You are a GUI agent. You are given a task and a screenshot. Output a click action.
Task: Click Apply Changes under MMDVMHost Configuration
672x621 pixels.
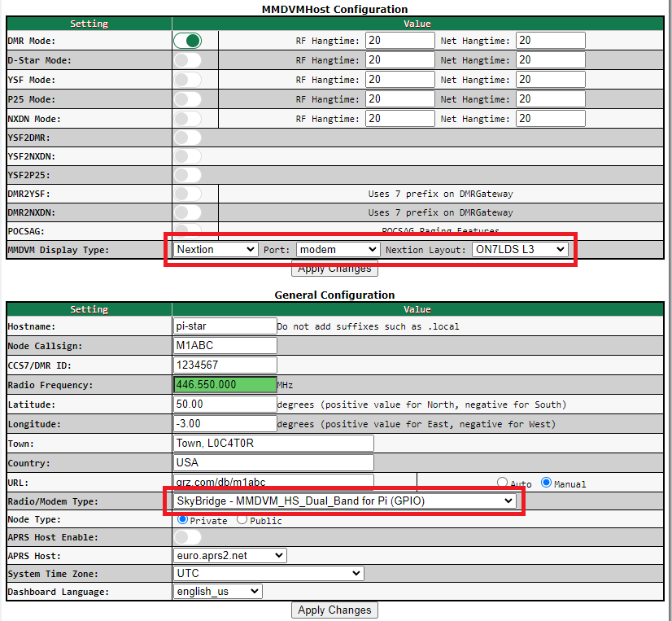click(334, 269)
